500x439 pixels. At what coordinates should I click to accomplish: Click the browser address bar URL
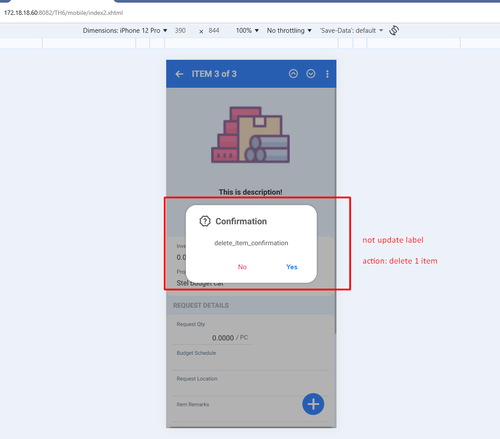(x=63, y=13)
